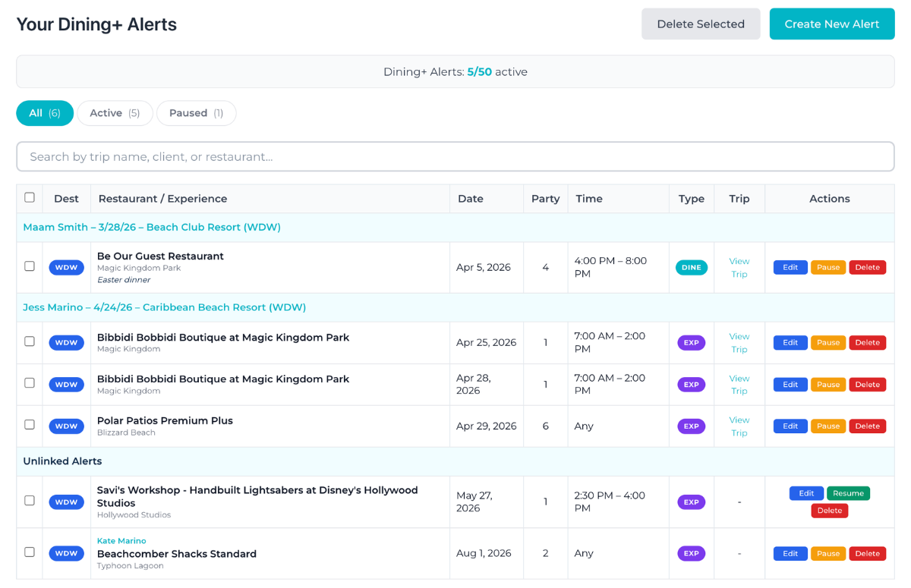Click the Kate Marino client link
911x588 pixels.
pyautogui.click(x=121, y=540)
